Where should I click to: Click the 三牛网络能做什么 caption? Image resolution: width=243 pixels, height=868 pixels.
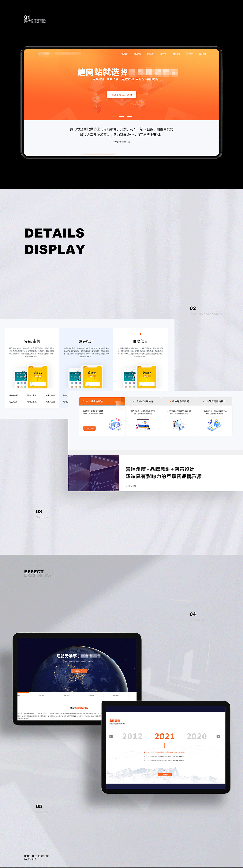click(121, 142)
